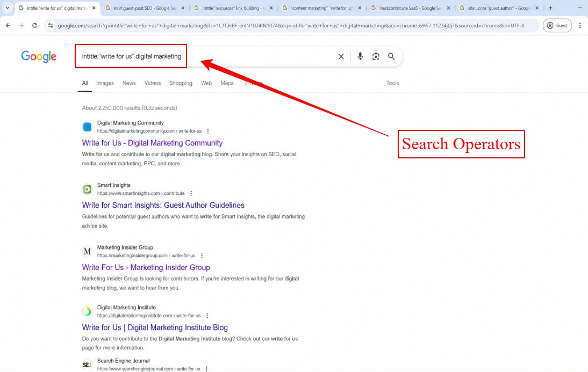This screenshot has height=372, width=588.
Task: Reload the page with the refresh icon
Action: pyautogui.click(x=34, y=25)
